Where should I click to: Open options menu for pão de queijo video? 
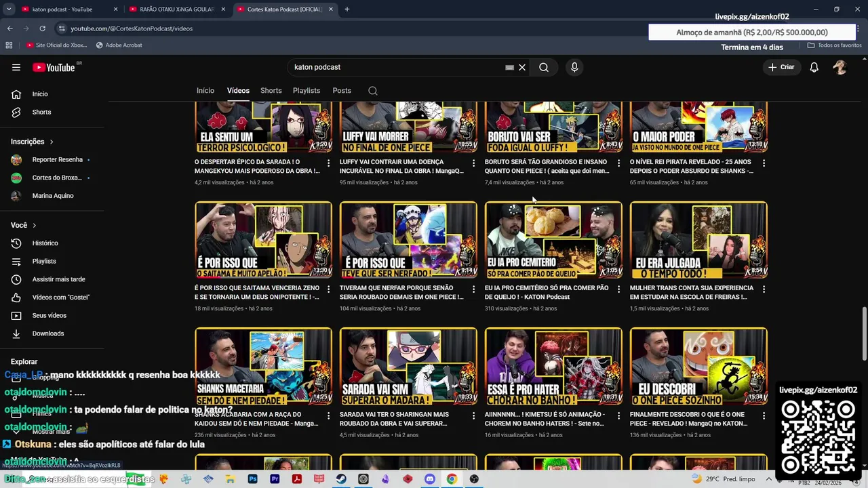point(618,289)
